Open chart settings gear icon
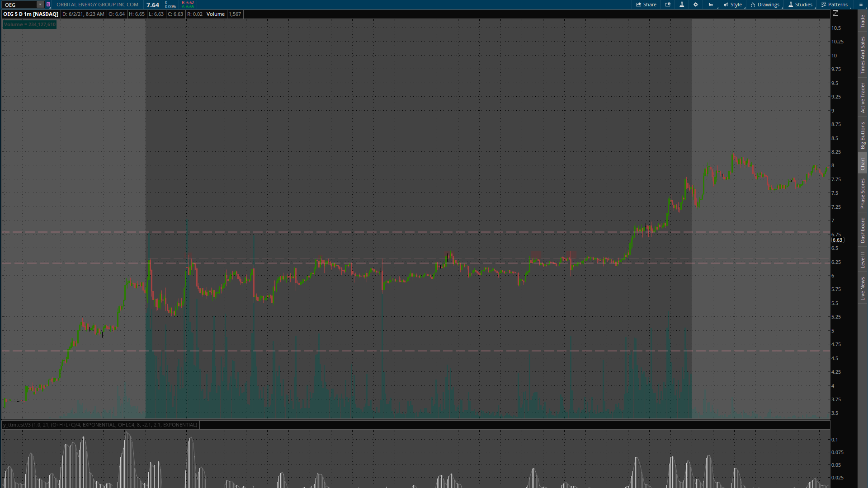The width and height of the screenshot is (868, 488). click(x=696, y=5)
